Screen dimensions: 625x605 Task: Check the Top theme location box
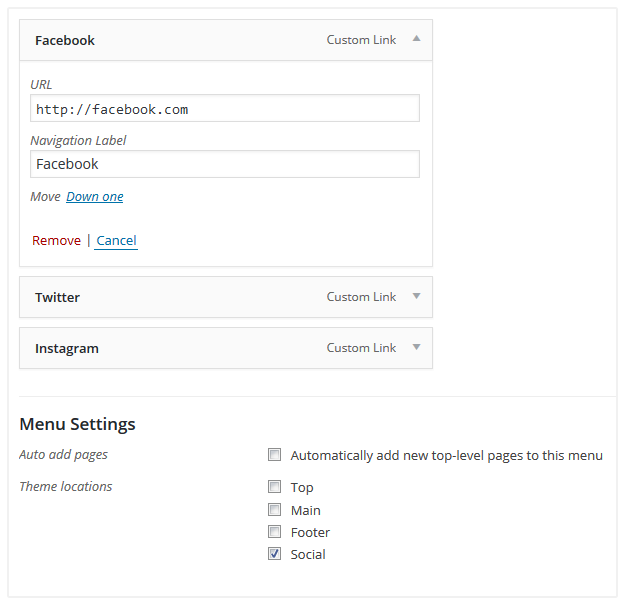tap(275, 487)
